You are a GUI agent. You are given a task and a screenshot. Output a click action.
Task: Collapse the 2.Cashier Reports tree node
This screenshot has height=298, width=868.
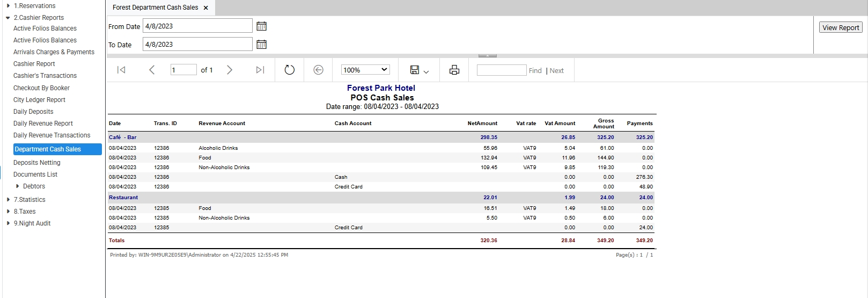8,18
